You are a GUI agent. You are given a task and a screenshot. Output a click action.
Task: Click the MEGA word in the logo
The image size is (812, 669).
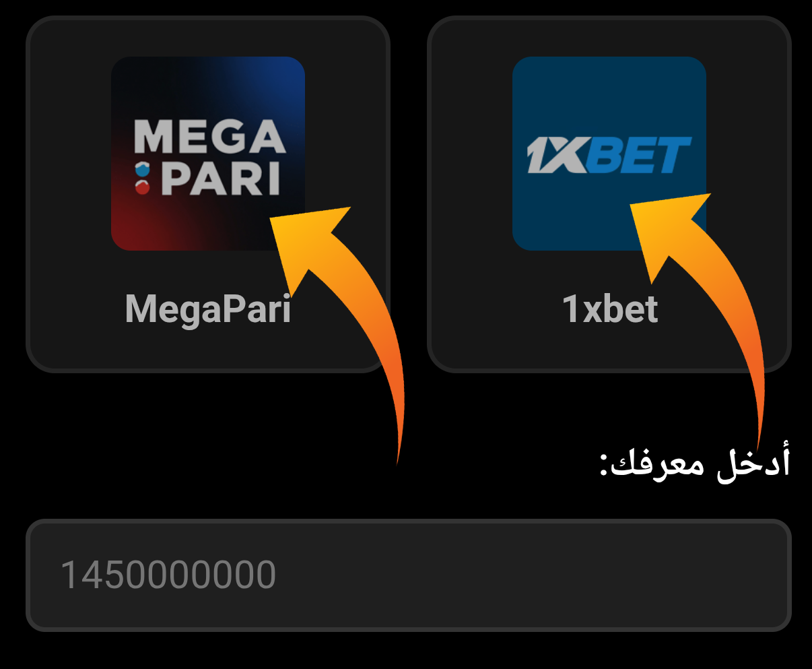tap(209, 137)
